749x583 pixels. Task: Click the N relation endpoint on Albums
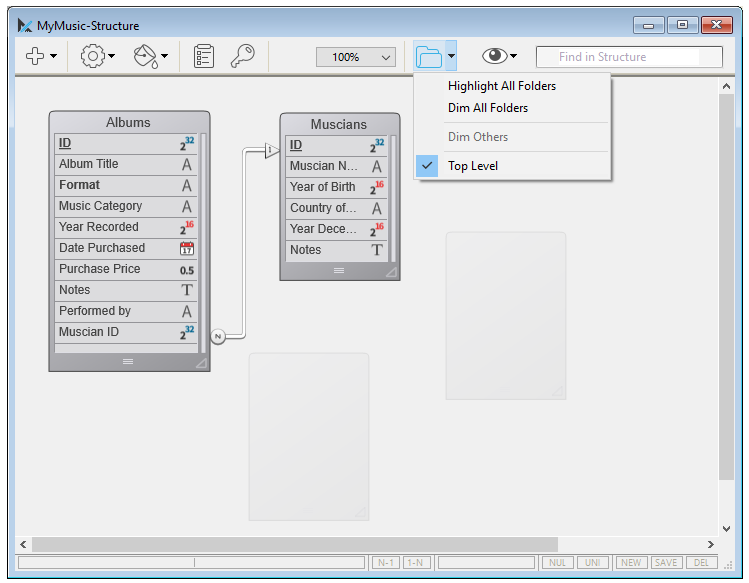(x=218, y=337)
